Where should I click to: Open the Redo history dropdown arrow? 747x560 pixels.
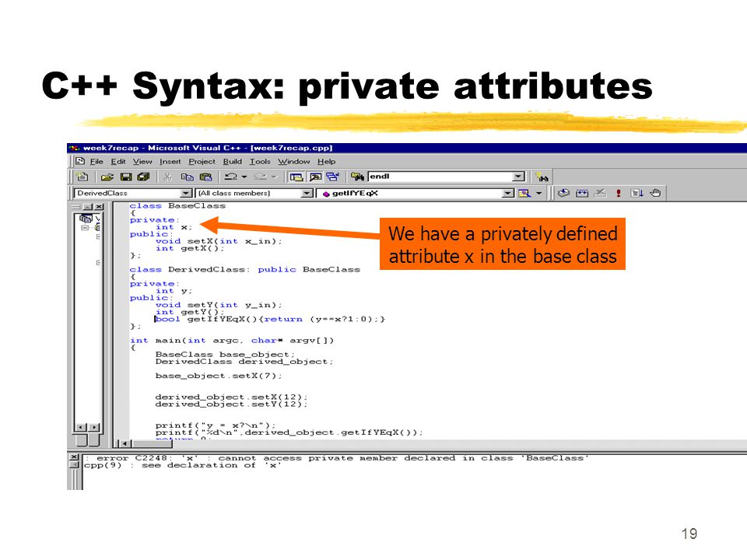click(274, 177)
